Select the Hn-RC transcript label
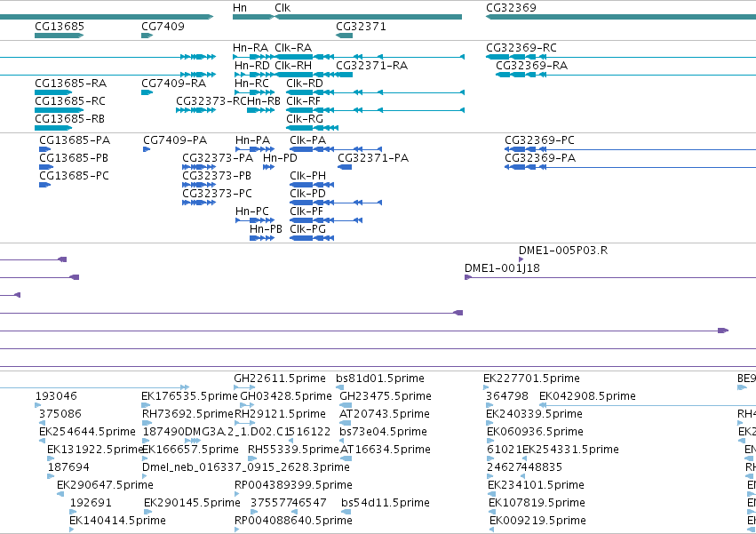The image size is (756, 534). click(x=251, y=84)
